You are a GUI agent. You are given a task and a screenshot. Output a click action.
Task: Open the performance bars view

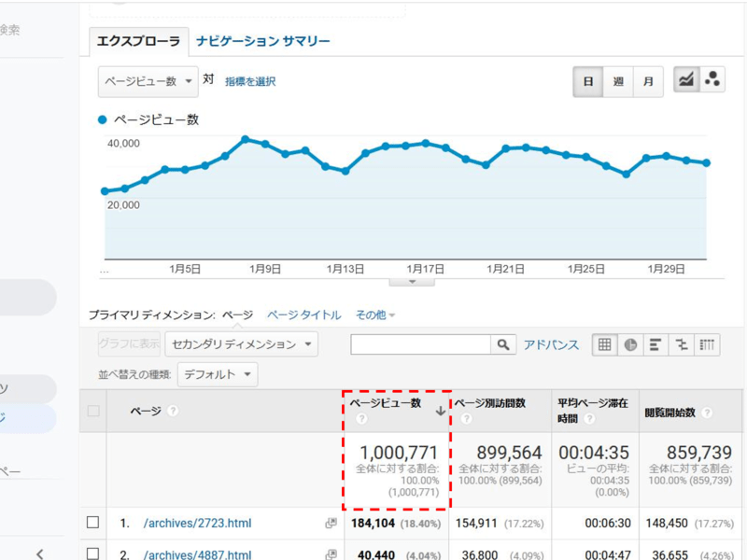(x=654, y=344)
